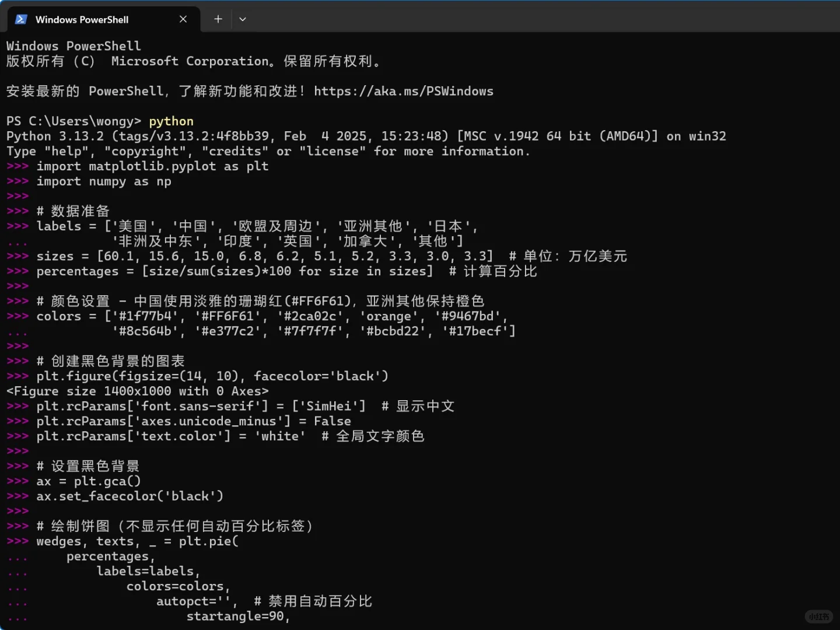840x630 pixels.
Task: Click the aka.ms/PSWindows link
Action: 403,91
